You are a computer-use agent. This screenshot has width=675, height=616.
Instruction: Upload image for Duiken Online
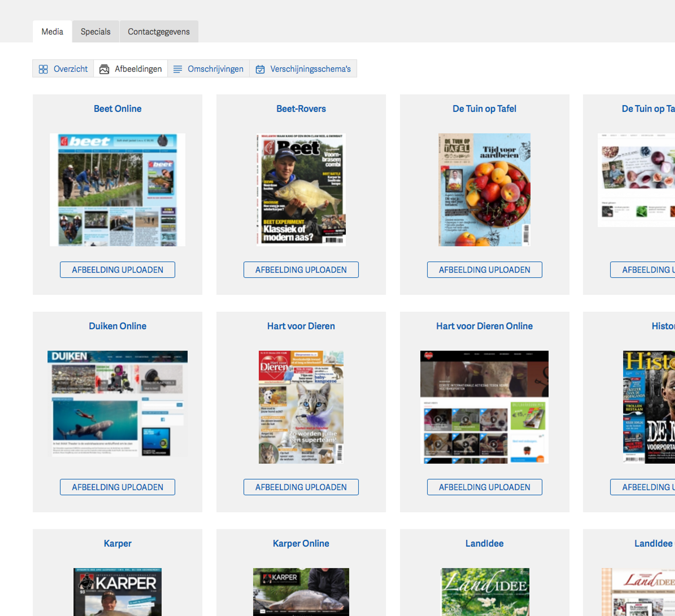coord(118,487)
